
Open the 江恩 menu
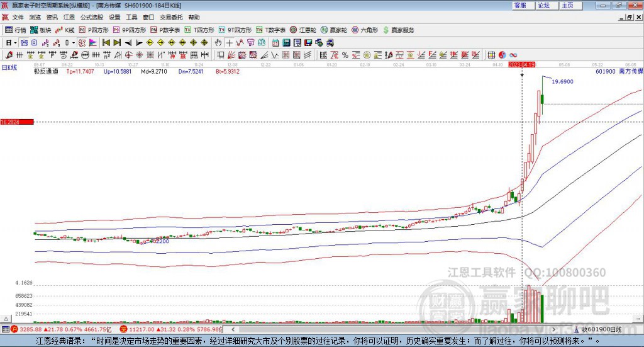(x=69, y=17)
